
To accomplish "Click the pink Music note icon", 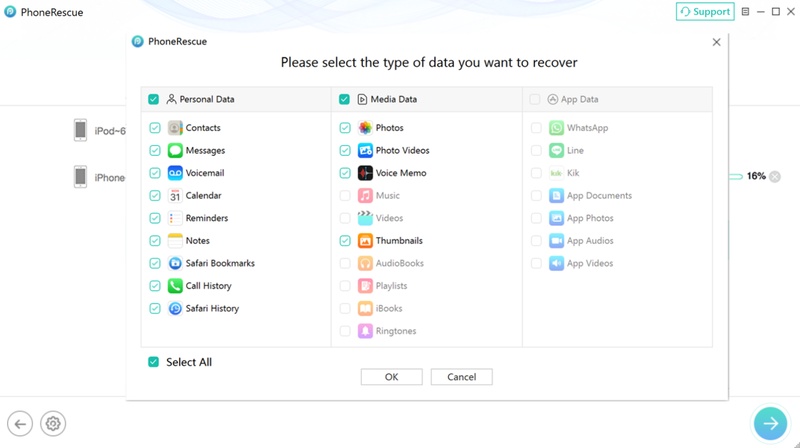I will pos(365,195).
